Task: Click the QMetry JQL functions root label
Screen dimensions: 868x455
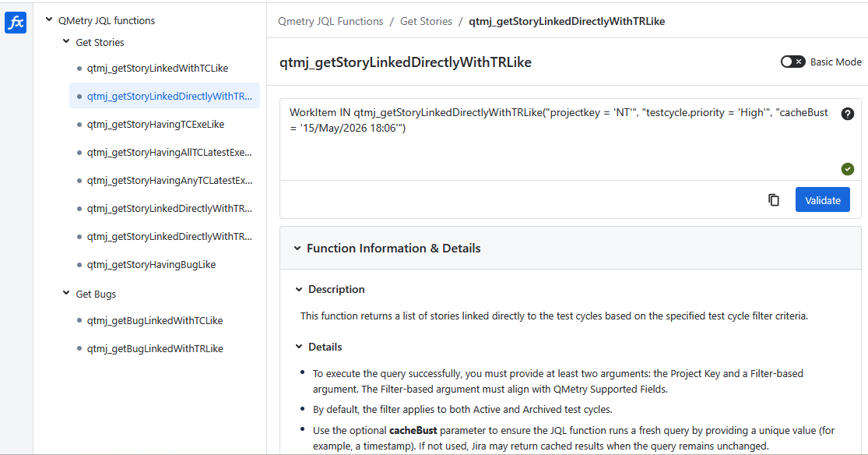Action: pyautogui.click(x=107, y=20)
